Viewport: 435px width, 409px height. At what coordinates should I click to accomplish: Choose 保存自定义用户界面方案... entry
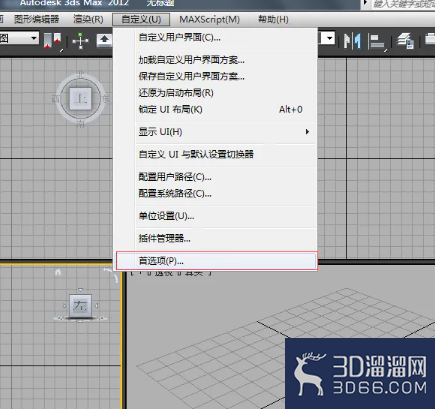click(216, 76)
